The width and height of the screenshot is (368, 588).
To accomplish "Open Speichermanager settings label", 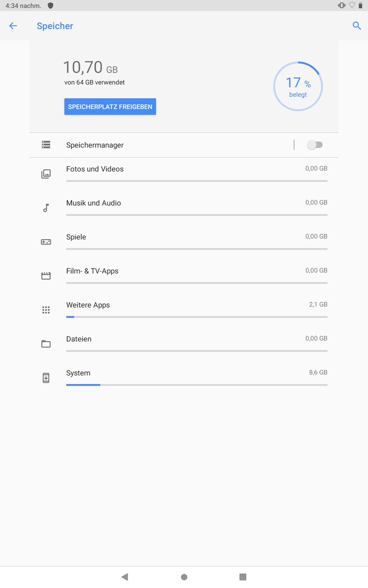I will (x=95, y=145).
